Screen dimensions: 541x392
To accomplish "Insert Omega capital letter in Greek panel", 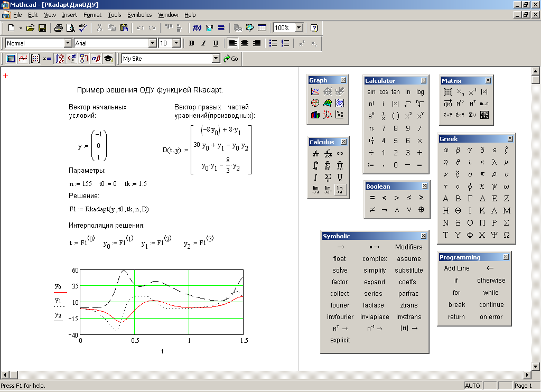I will (x=507, y=235).
